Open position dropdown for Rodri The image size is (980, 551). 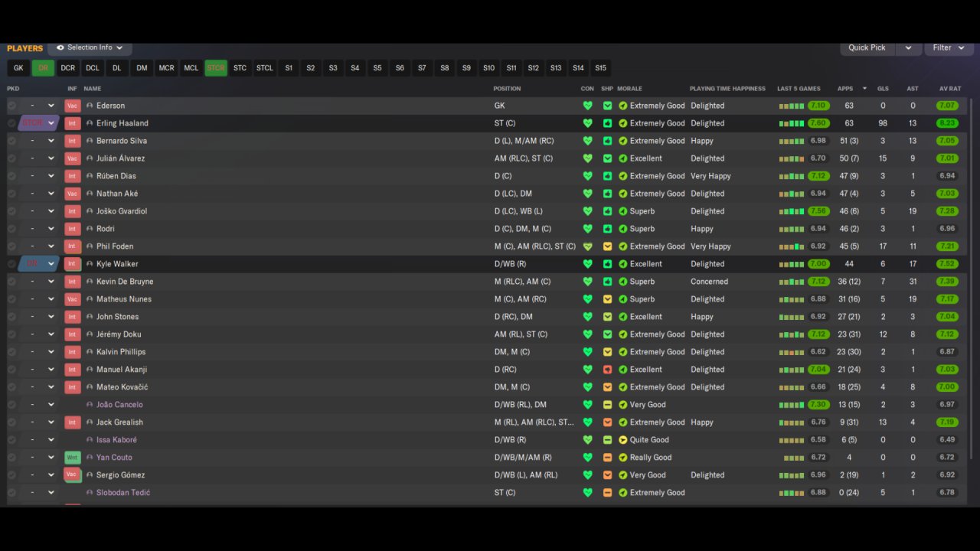point(51,229)
